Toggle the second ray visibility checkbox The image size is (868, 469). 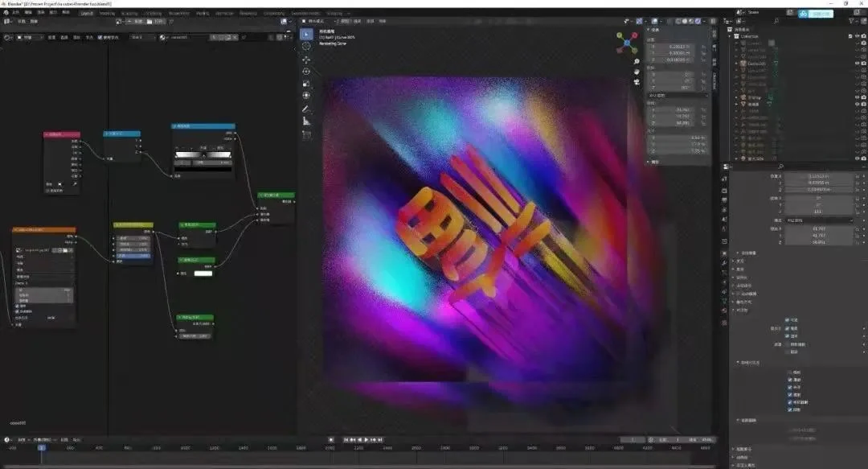790,380
